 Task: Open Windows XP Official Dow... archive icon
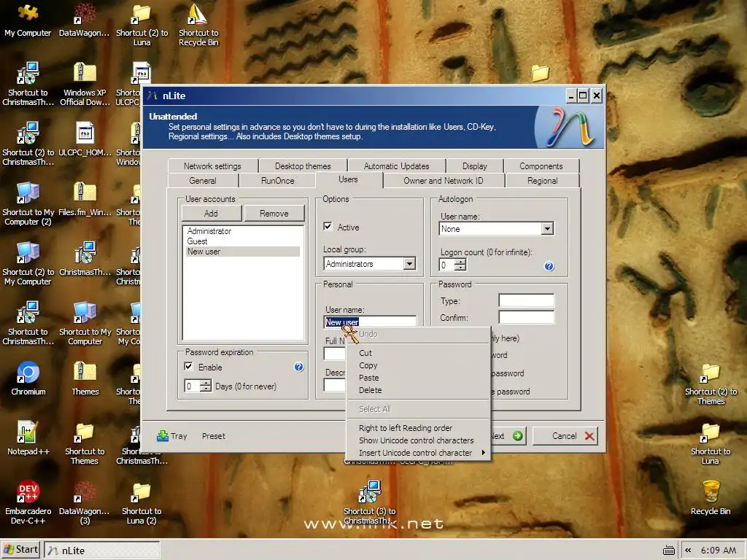click(x=85, y=85)
